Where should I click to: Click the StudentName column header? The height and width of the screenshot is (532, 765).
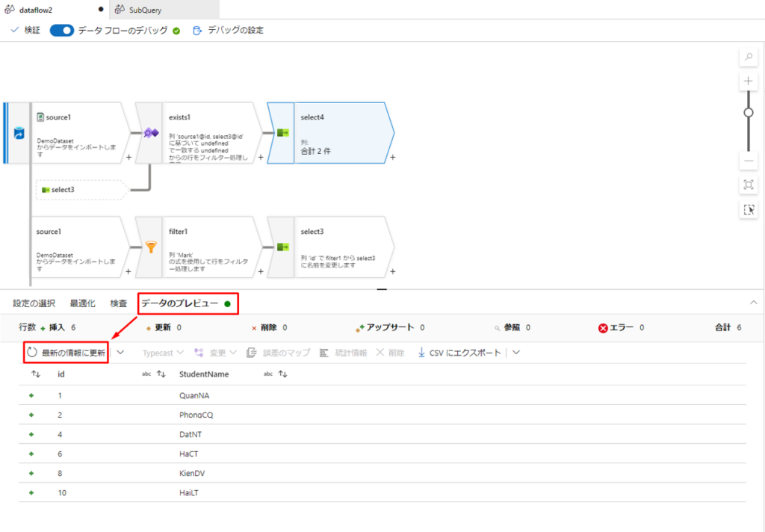(x=204, y=374)
